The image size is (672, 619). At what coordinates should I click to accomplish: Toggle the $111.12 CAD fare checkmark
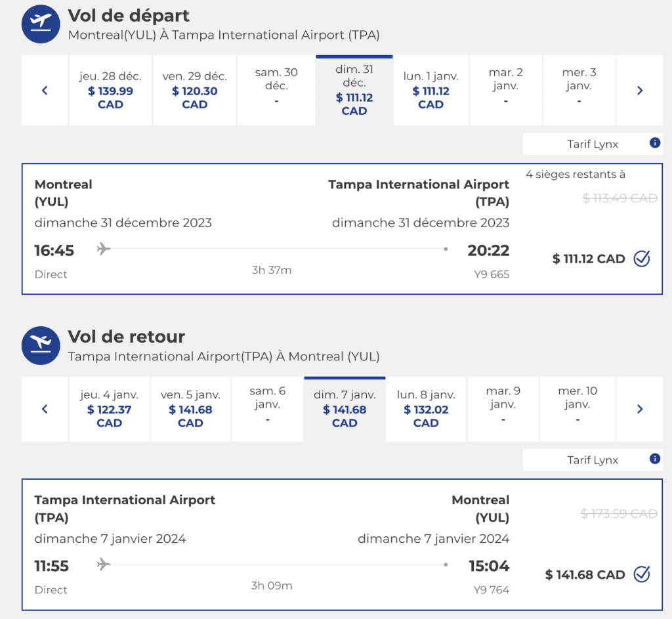[x=642, y=259]
